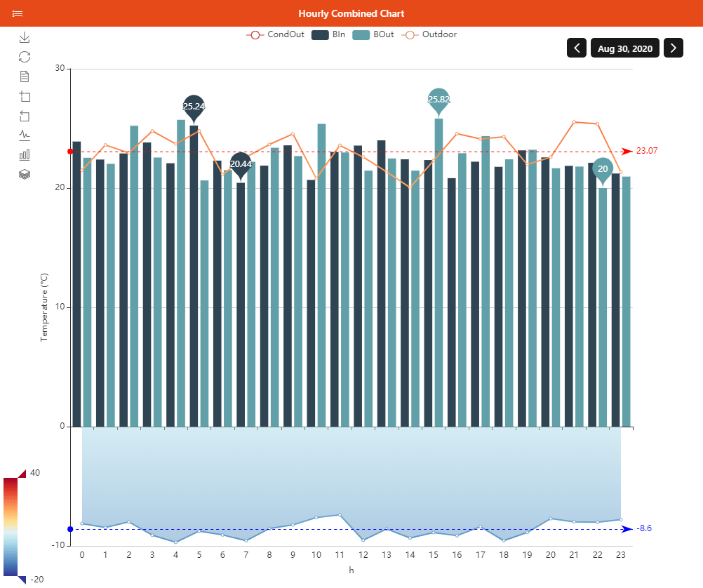
Task: Toggle the Outdoor line visibility
Action: [439, 34]
